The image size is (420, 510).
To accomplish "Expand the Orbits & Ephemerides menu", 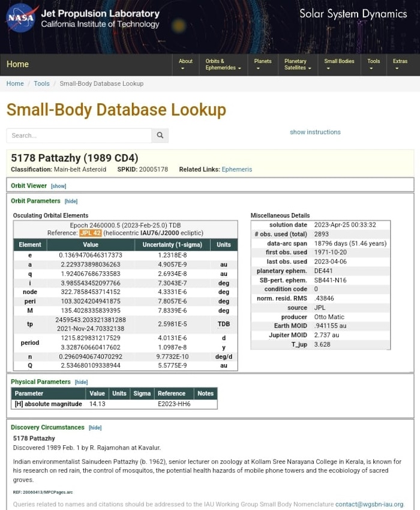I will [x=223, y=64].
